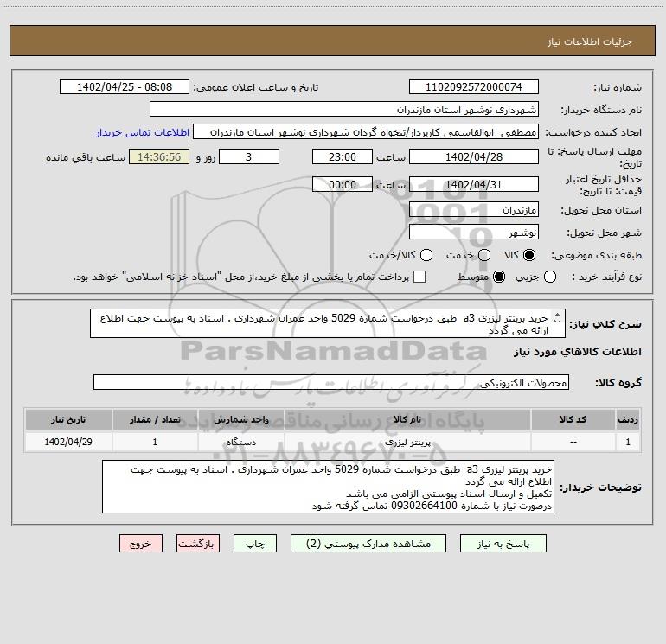Click the ردیف column header
666x644 pixels.
click(x=628, y=419)
